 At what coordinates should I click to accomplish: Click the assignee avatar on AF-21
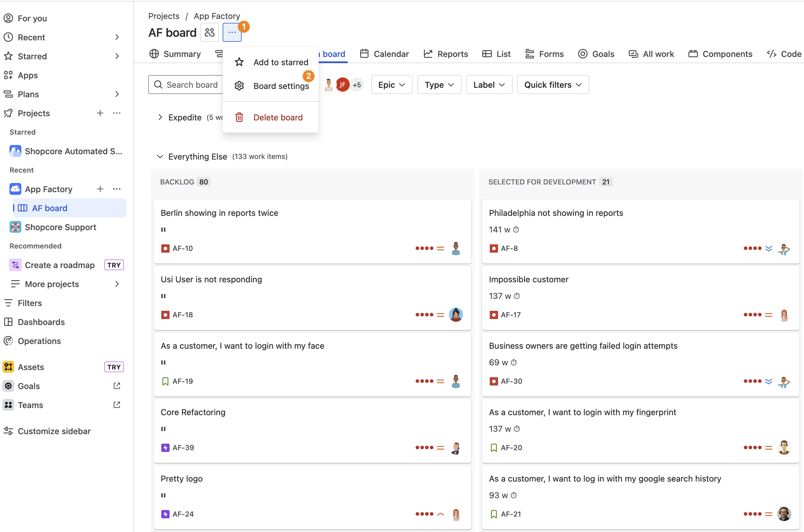click(x=784, y=514)
